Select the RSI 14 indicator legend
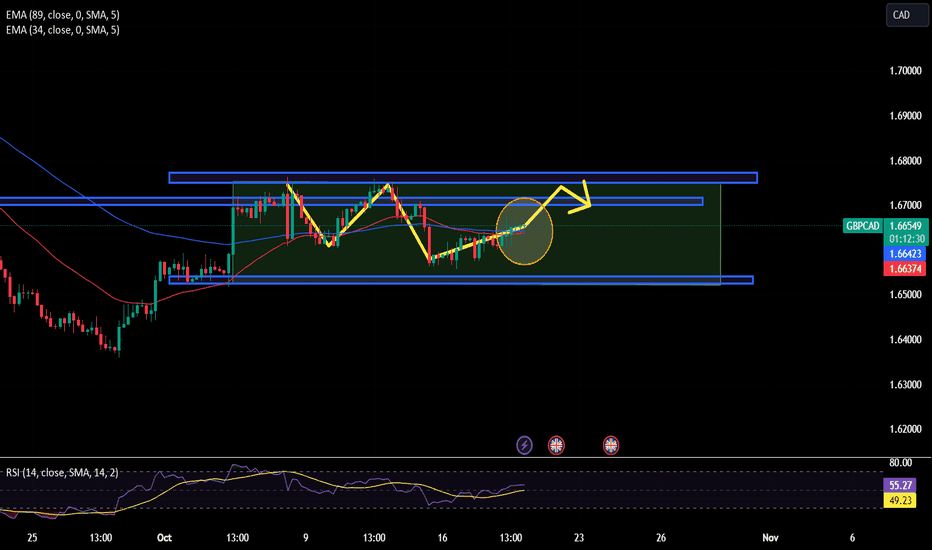Image resolution: width=932 pixels, height=550 pixels. [62, 473]
